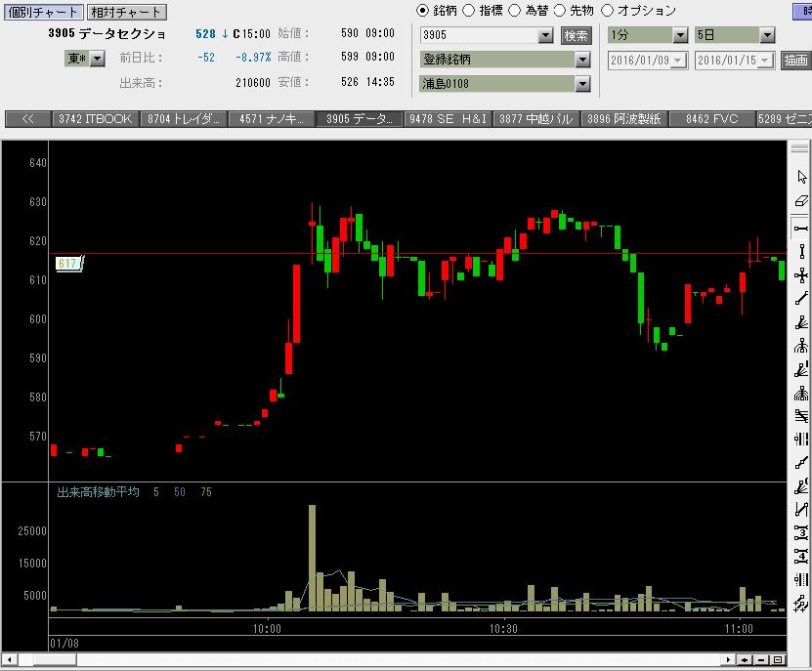The image size is (812, 671).
Task: Click the chart horizontal scrollbar thumb
Action: (x=55, y=659)
